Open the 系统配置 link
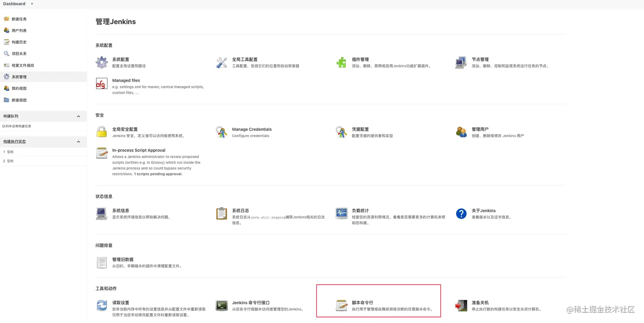This screenshot has width=644, height=323. (121, 60)
